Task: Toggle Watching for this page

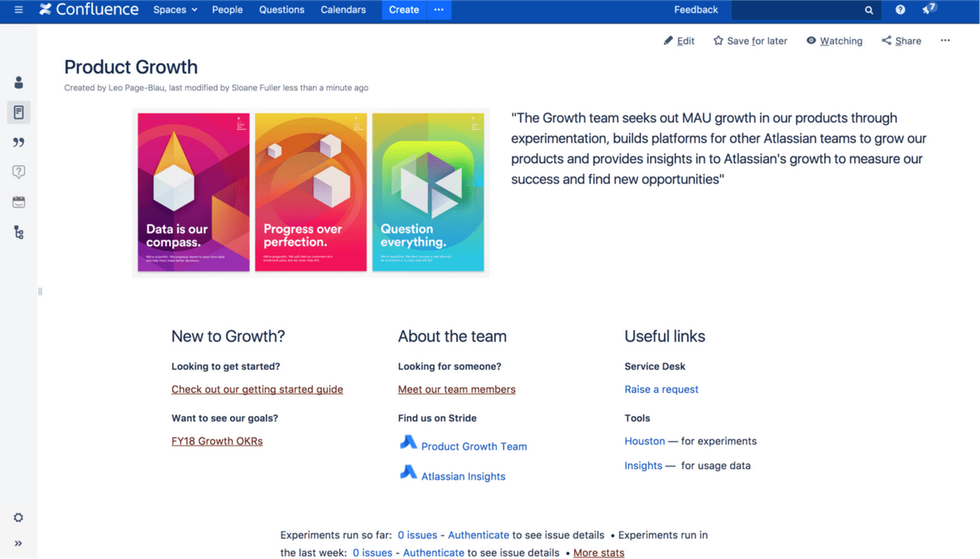Action: [834, 41]
